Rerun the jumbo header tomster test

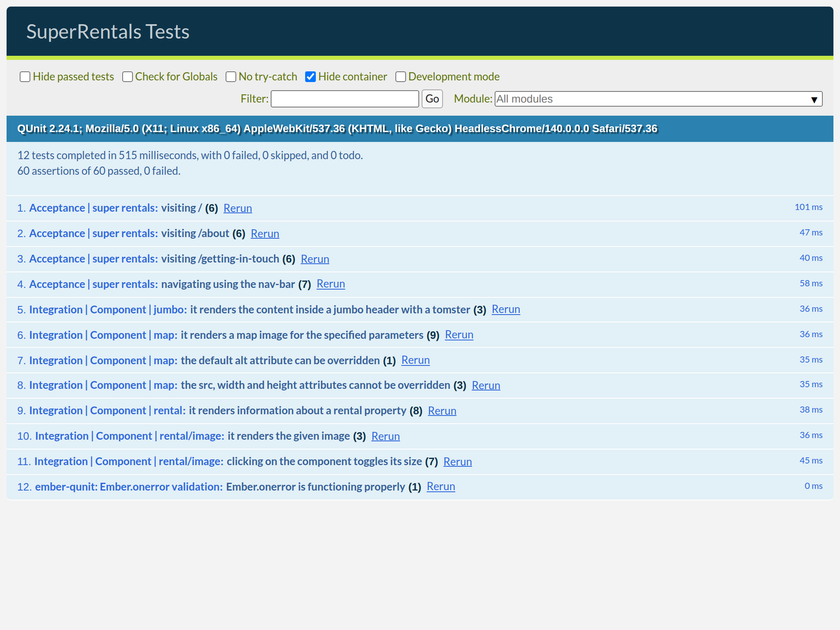click(506, 310)
